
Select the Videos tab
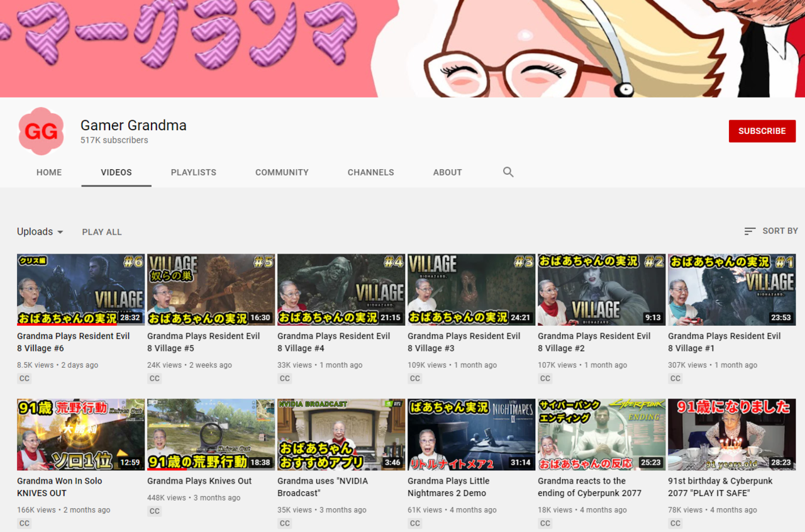point(116,172)
